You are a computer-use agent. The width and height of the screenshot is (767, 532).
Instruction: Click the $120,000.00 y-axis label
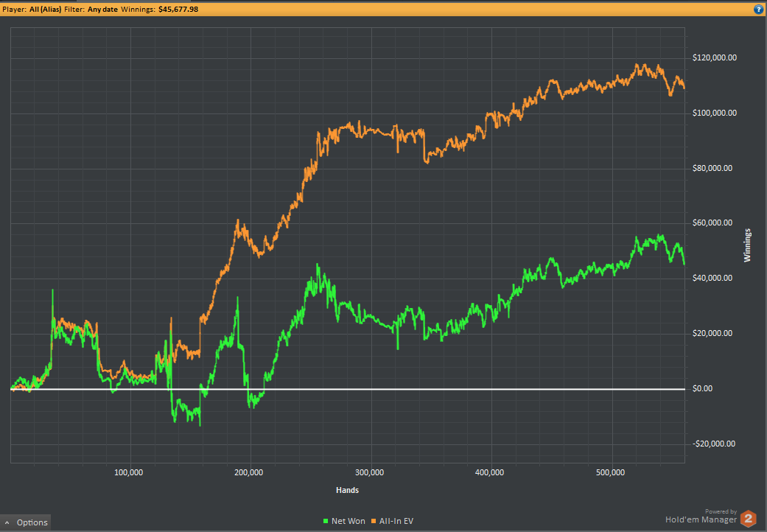(x=714, y=58)
